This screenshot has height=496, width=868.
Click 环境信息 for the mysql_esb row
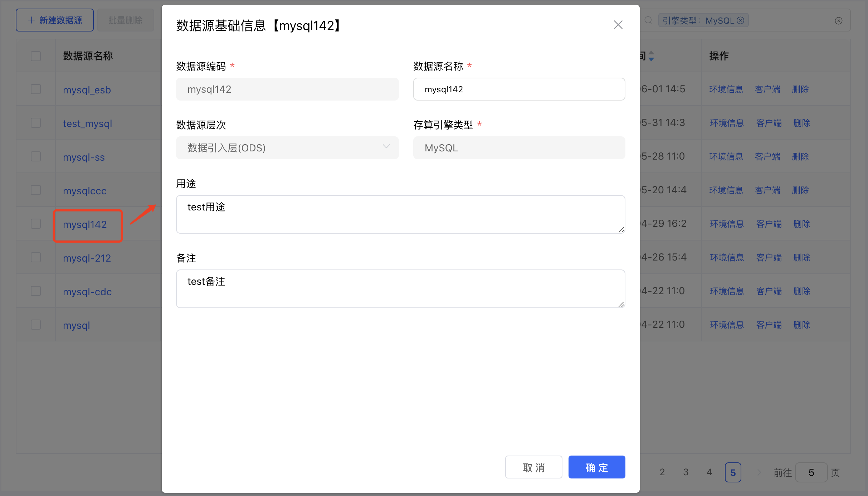726,89
